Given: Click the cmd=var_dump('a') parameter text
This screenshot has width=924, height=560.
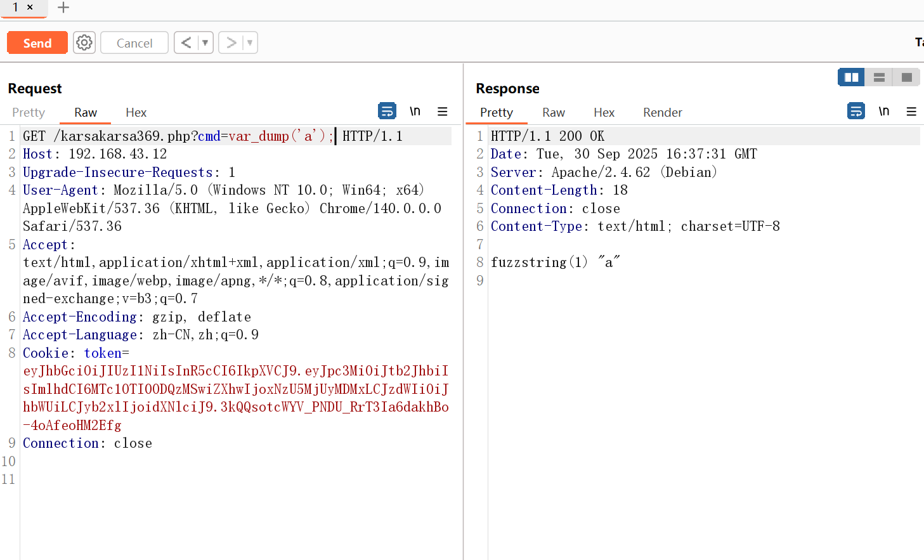Looking at the screenshot, I should coord(266,136).
